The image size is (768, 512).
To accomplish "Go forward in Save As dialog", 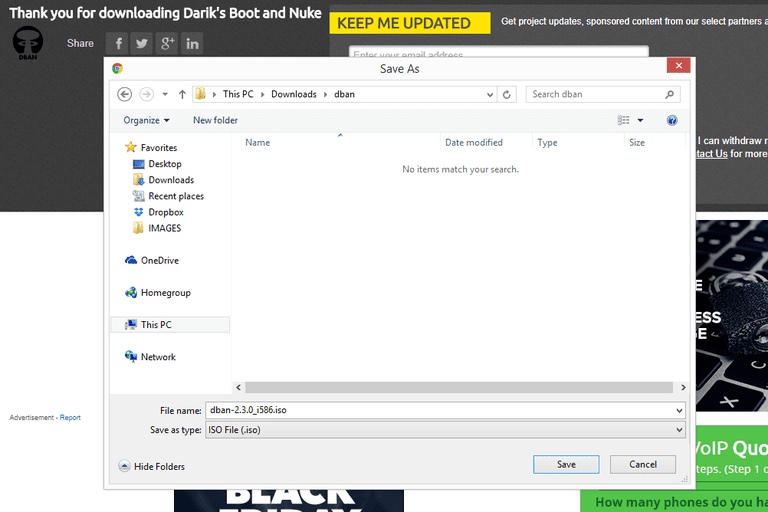I will [x=146, y=94].
